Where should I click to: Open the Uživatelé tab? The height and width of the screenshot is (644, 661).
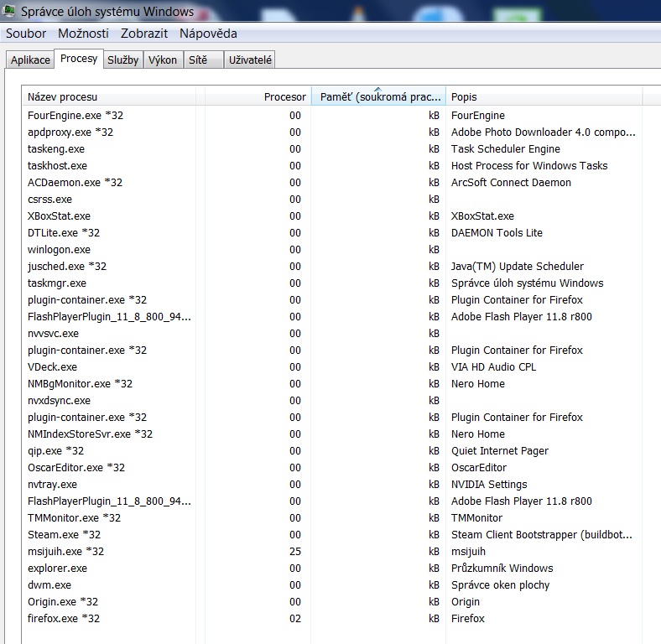pos(250,60)
